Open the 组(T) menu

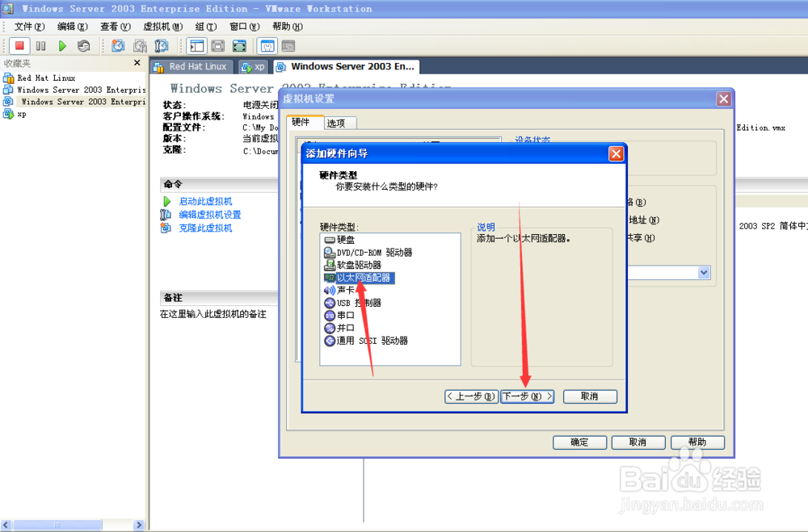206,27
